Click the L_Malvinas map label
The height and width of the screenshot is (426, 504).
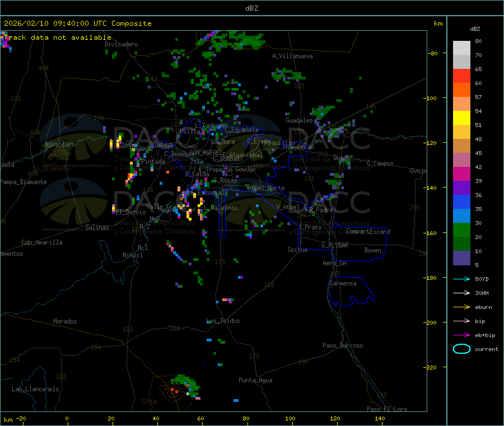(x=221, y=208)
